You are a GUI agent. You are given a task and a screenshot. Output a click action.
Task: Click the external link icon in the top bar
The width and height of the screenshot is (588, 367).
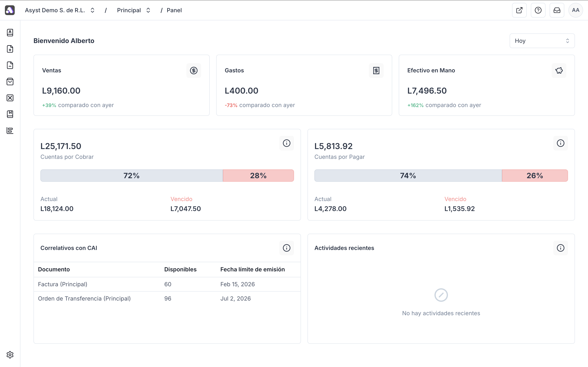click(519, 10)
